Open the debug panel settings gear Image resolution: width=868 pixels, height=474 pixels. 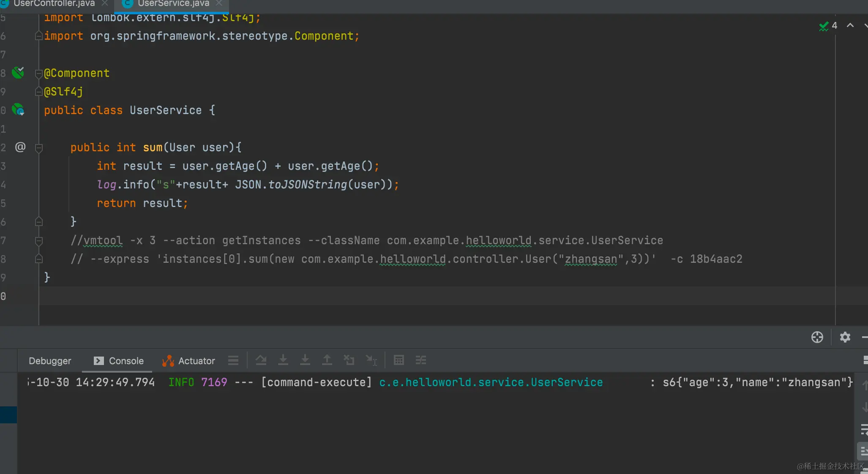pyautogui.click(x=845, y=337)
